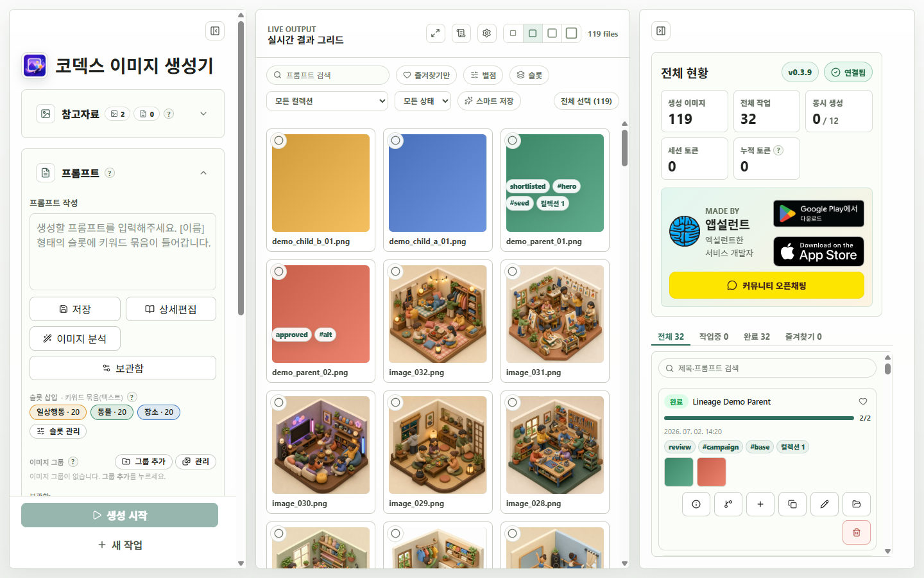Open Google Play download badge
This screenshot has height=578, width=924.
click(819, 213)
